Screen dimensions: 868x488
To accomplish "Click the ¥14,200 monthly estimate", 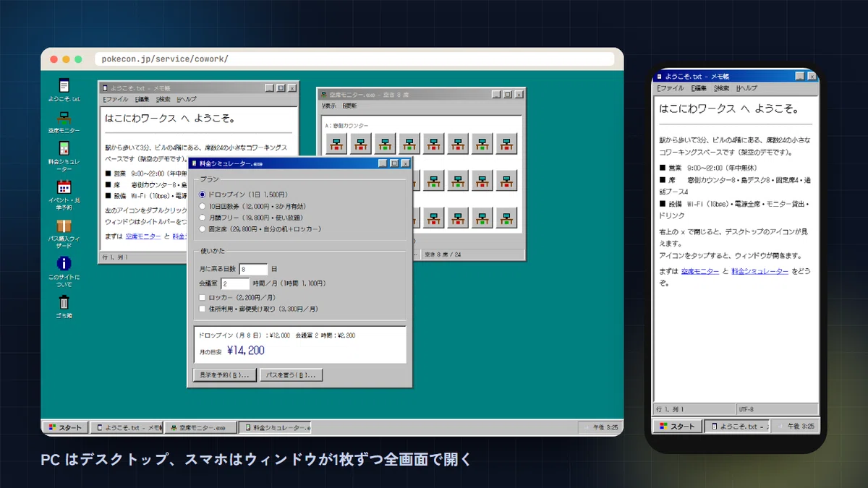I will pyautogui.click(x=245, y=351).
